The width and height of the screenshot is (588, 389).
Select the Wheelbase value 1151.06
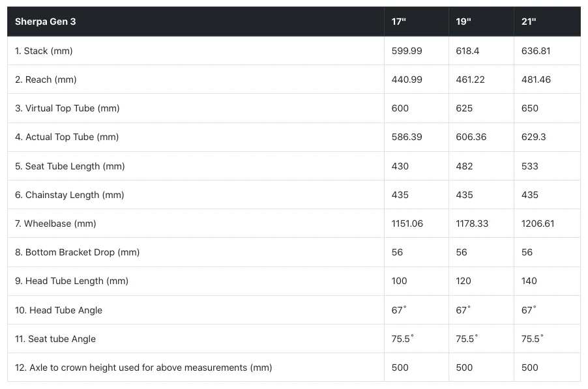[407, 223]
